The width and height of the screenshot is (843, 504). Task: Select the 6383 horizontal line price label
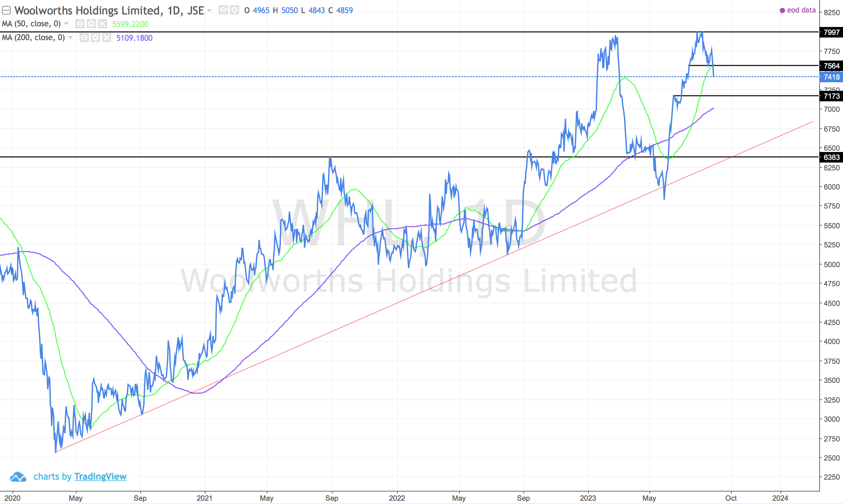[831, 157]
